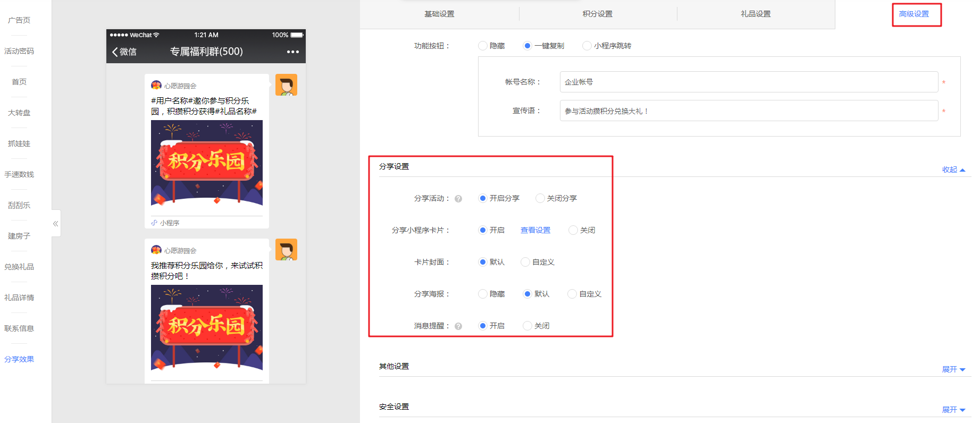Image resolution: width=980 pixels, height=423 pixels.
Task: Expand 安全设置 section via 展开
Action: tap(953, 410)
